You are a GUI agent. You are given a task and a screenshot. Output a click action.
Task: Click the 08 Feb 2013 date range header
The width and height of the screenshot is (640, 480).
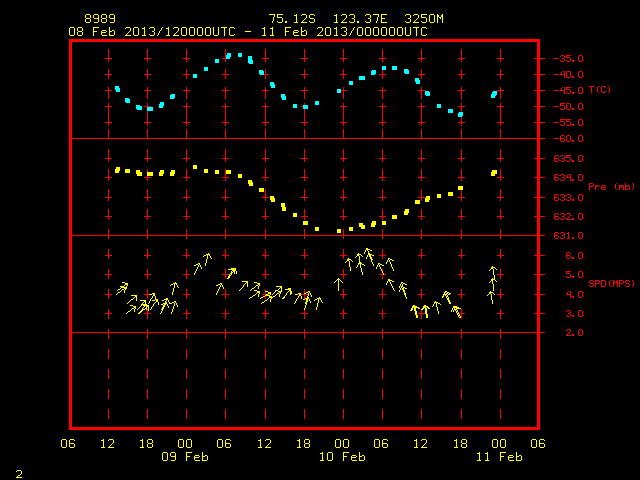coord(248,32)
